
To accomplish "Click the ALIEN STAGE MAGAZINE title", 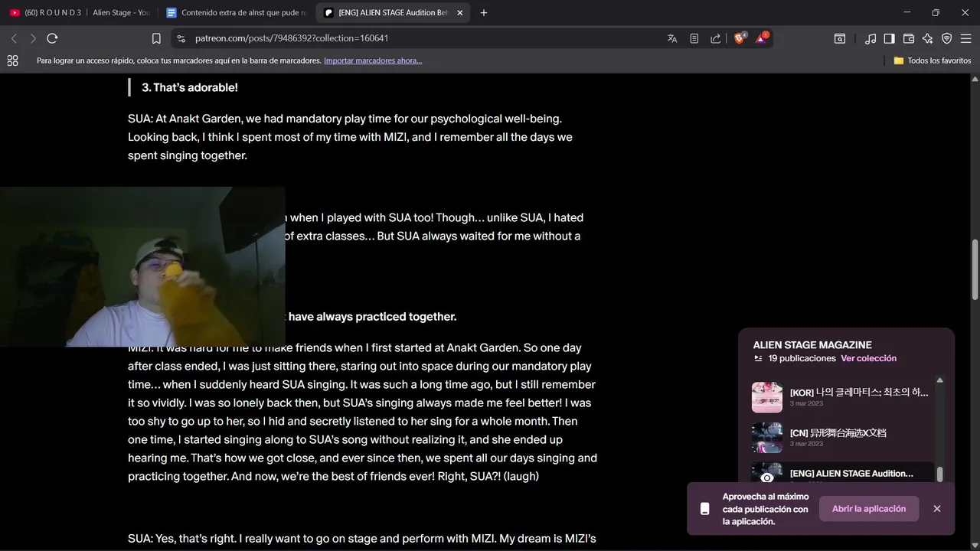I will coord(812,345).
